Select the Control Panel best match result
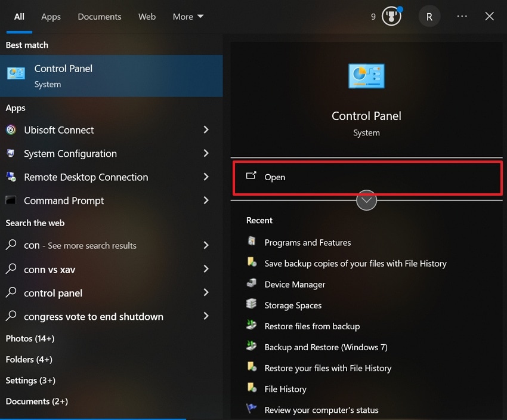The width and height of the screenshot is (507, 420). [111, 76]
